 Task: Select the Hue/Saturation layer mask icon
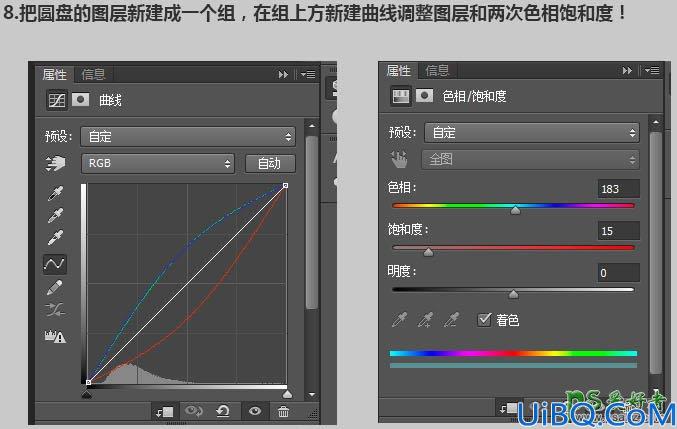(x=424, y=95)
